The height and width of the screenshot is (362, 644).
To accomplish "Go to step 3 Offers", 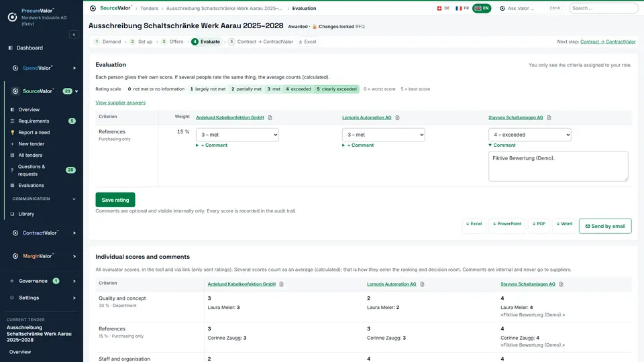I will pyautogui.click(x=172, y=42).
